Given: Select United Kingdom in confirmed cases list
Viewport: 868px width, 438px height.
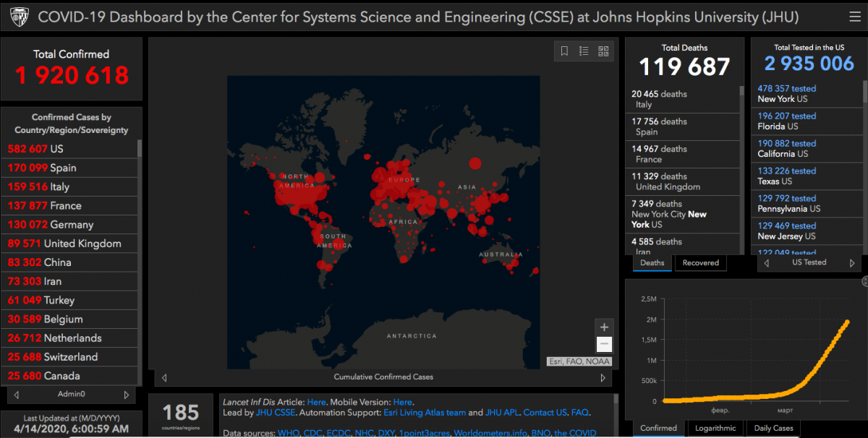Looking at the screenshot, I should [69, 244].
